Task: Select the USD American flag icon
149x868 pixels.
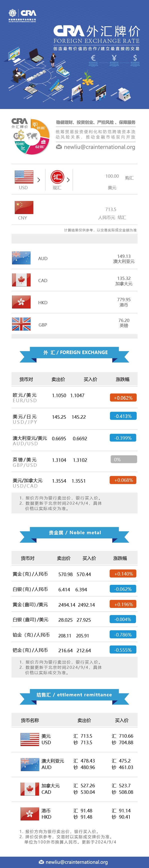Action: click(24, 177)
